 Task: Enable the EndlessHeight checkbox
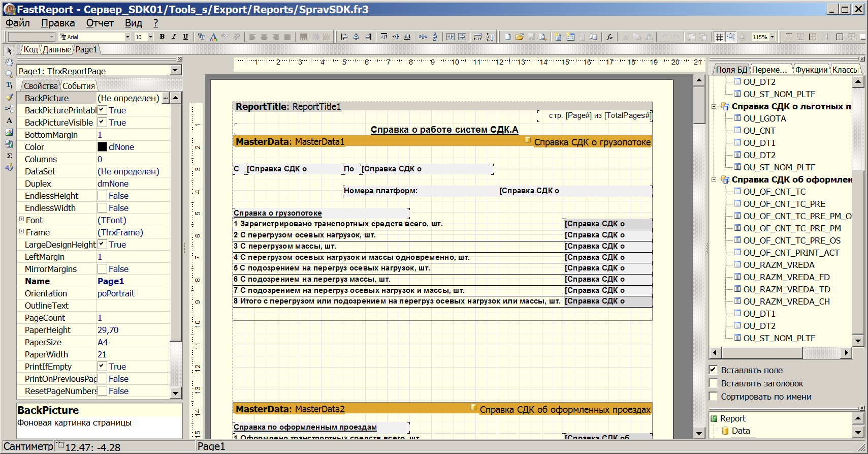[102, 195]
